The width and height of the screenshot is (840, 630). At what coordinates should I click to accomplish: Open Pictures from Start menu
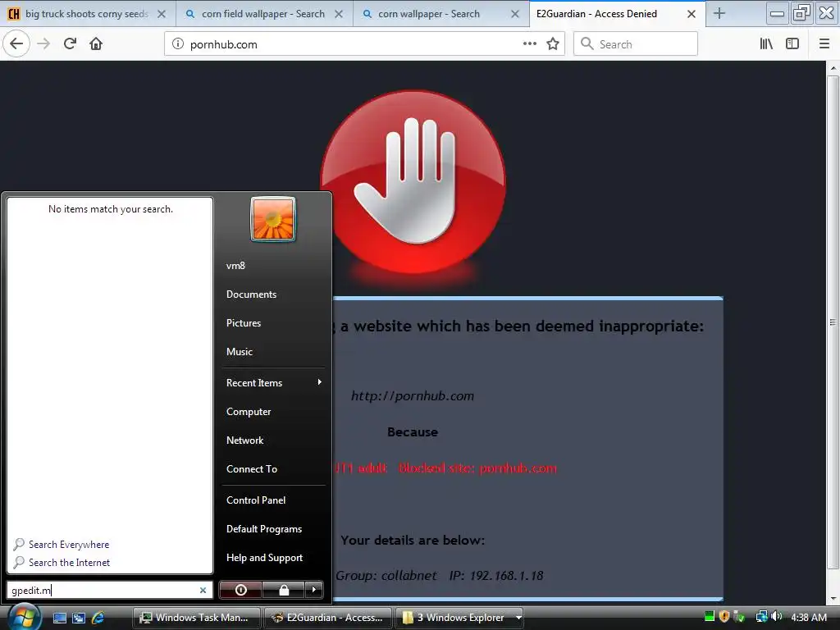click(x=244, y=323)
